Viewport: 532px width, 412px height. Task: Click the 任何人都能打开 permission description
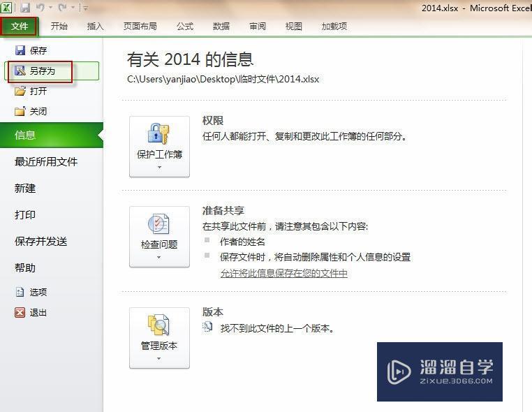click(304, 136)
